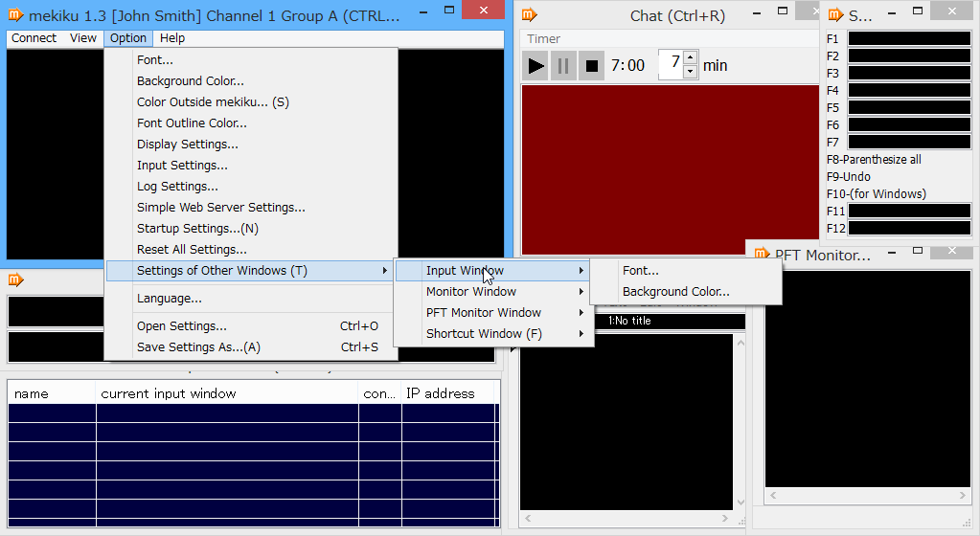This screenshot has width=980, height=536.
Task: Open the Connect menu
Action: [34, 38]
